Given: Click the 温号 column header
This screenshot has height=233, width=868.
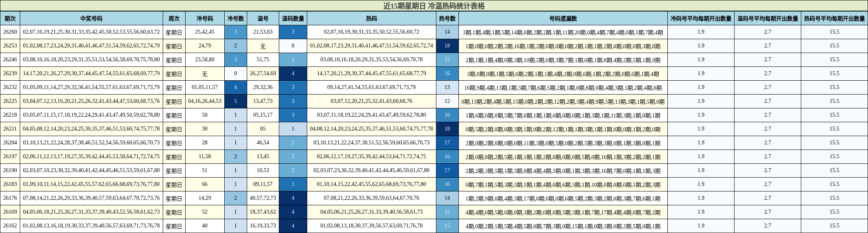Looking at the screenshot, I should coord(263,19).
